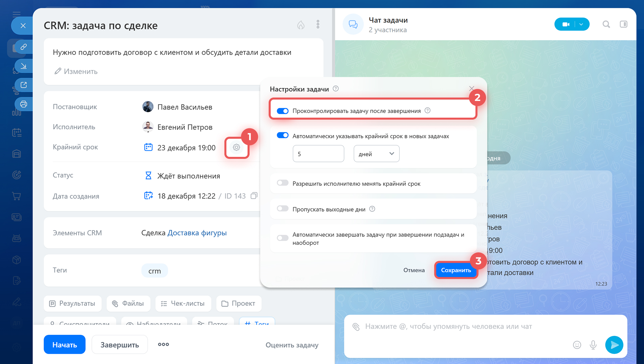
Task: Turn on skip weekends toggle
Action: (282, 209)
